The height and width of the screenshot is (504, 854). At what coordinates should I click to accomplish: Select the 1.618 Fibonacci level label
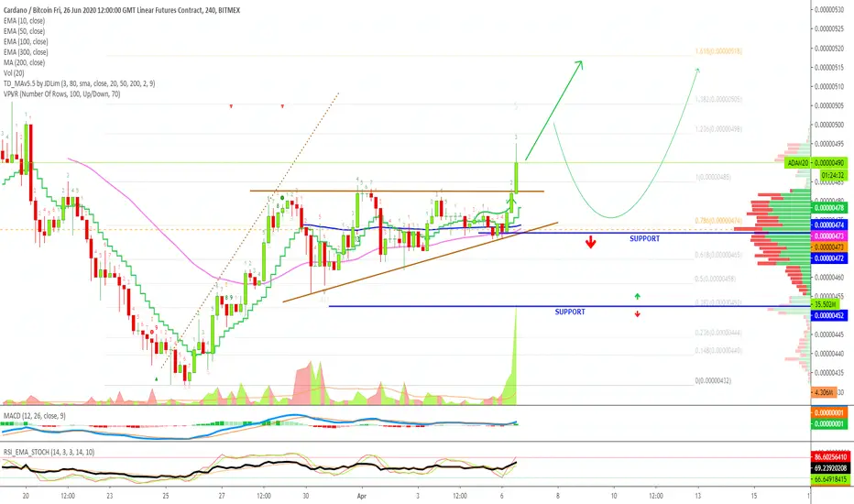pyautogui.click(x=718, y=51)
